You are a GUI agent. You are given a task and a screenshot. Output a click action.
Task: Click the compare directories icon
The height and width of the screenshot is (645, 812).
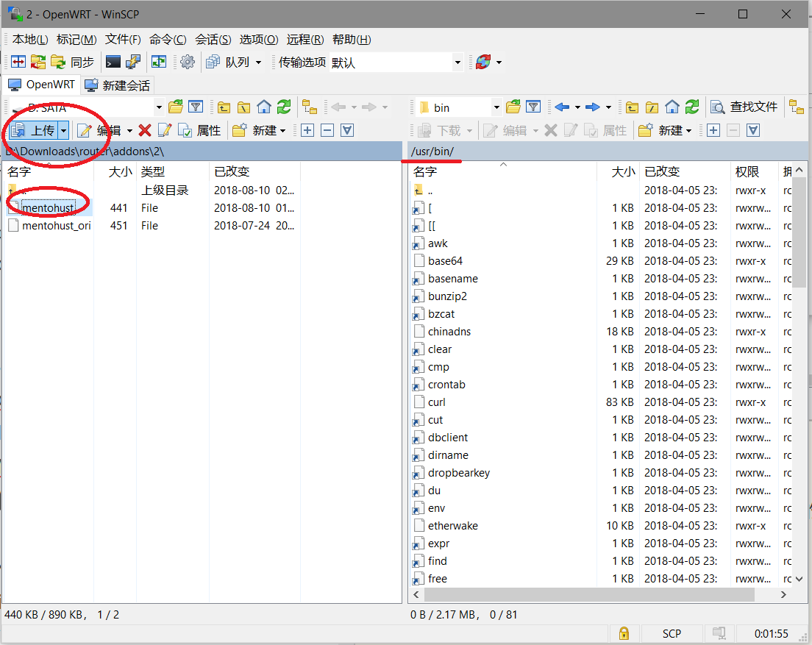click(18, 63)
